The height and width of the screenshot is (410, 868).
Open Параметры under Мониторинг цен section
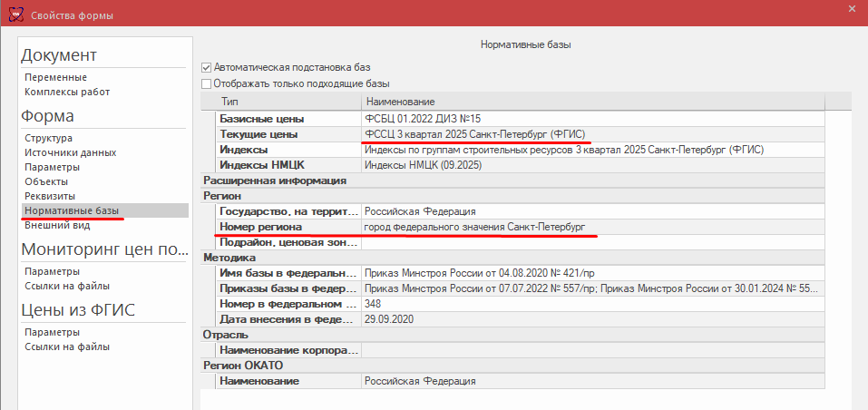[53, 271]
